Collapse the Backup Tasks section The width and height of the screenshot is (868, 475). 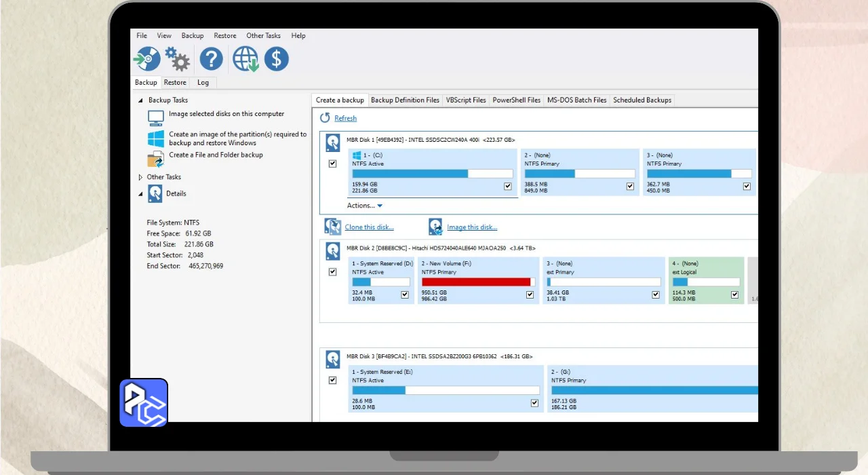click(141, 100)
